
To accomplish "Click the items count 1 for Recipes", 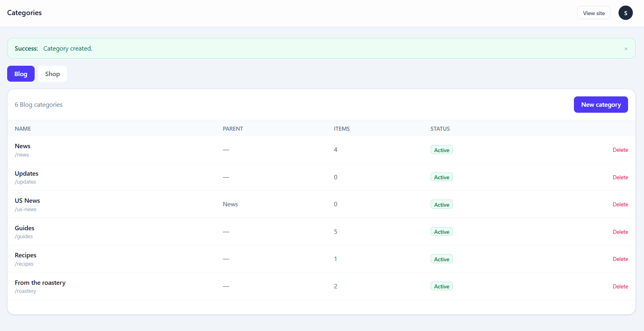I will (335, 259).
